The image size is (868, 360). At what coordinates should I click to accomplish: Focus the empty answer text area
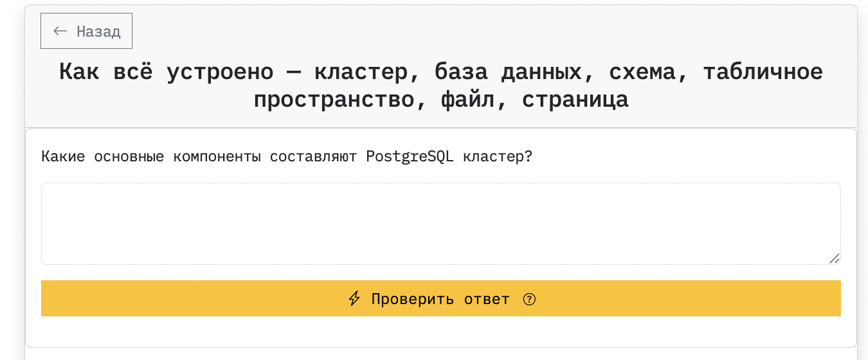point(440,223)
